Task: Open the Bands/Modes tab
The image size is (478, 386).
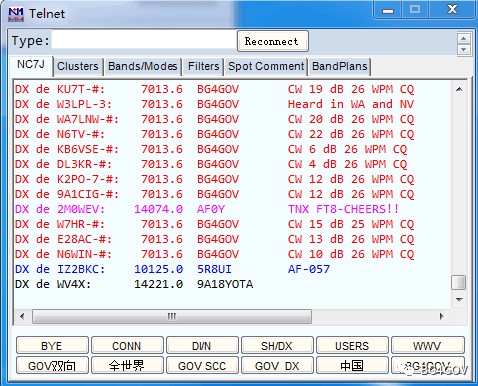Action: [142, 66]
